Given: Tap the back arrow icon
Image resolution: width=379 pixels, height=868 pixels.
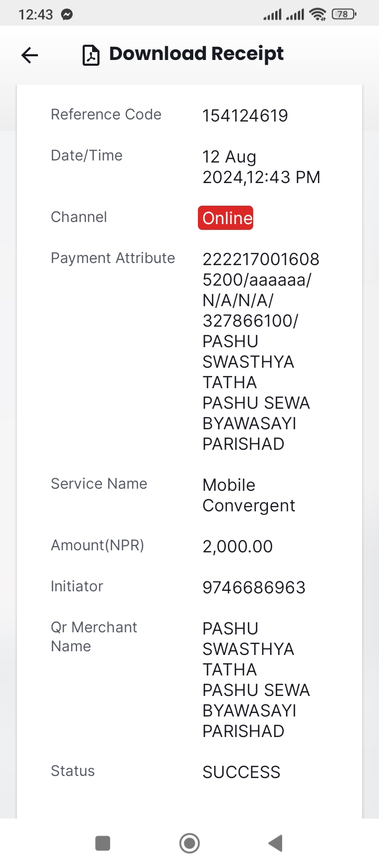Looking at the screenshot, I should pos(29,55).
